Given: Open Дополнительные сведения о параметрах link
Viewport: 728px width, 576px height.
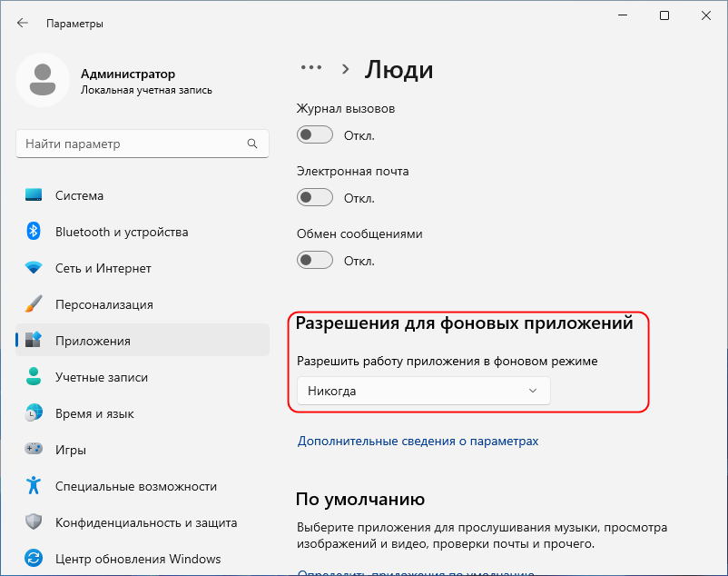Looking at the screenshot, I should click(x=418, y=441).
